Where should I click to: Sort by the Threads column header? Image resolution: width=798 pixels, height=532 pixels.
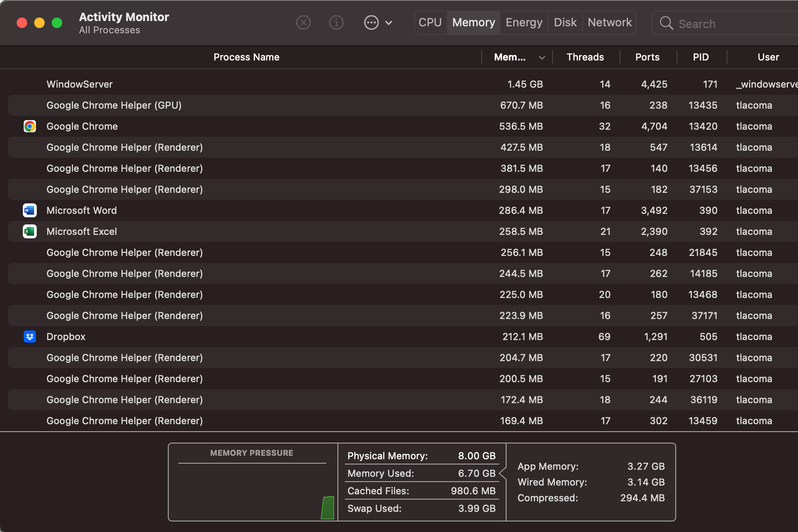(585, 57)
